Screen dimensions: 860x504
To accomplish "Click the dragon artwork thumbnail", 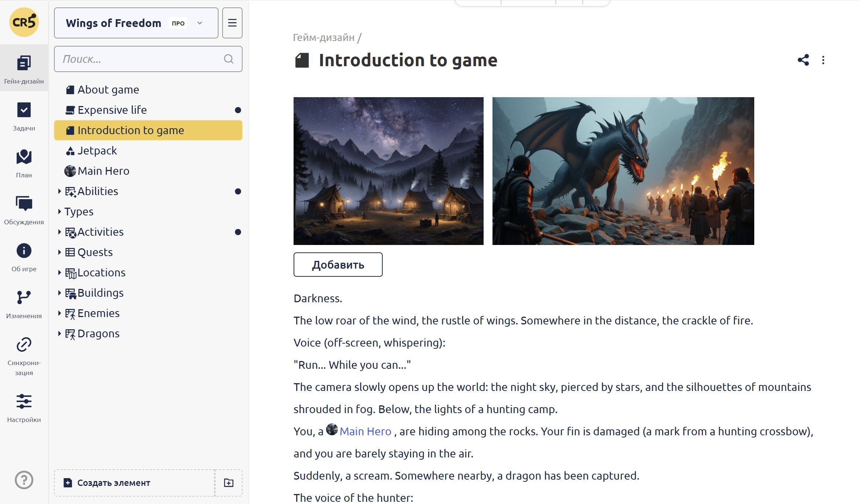I will coord(623,171).
